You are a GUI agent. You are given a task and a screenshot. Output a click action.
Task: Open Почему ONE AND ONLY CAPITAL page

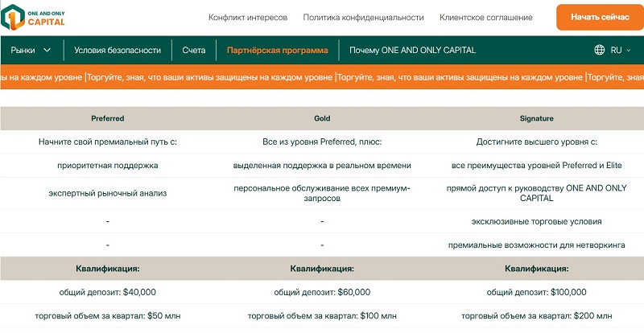coord(412,50)
